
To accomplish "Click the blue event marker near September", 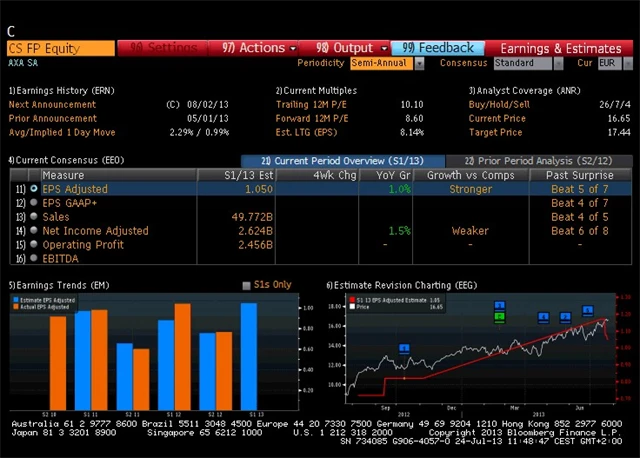I will pyautogui.click(x=404, y=348).
